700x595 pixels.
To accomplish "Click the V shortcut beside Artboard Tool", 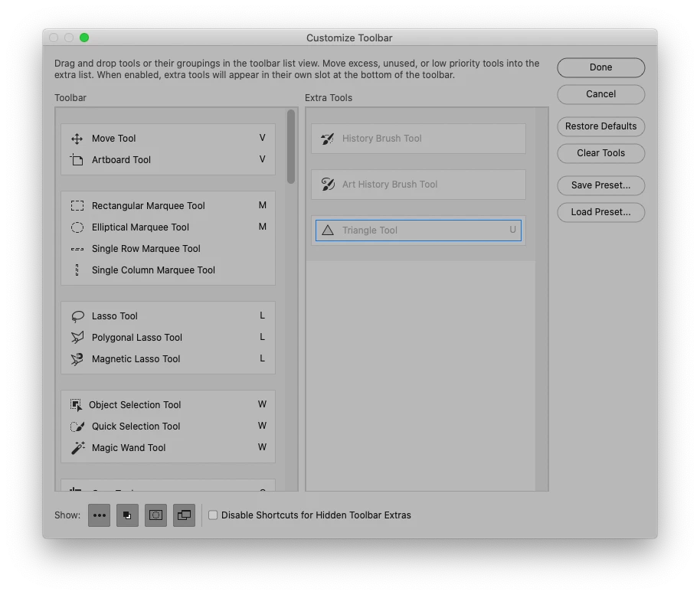I will point(263,159).
